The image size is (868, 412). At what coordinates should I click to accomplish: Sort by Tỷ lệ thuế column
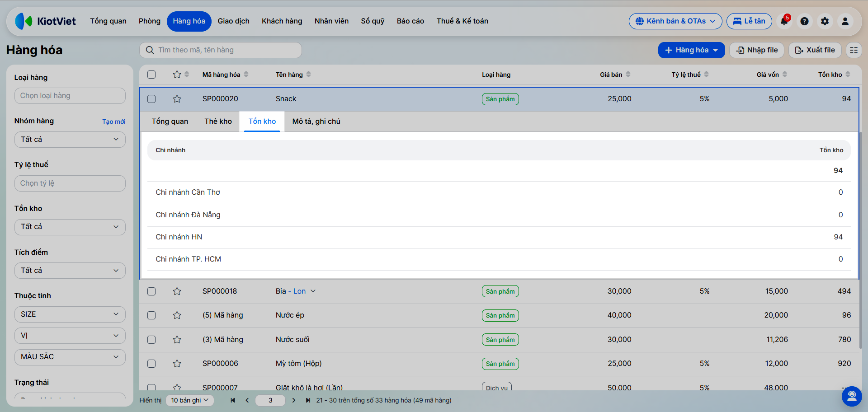tap(690, 75)
